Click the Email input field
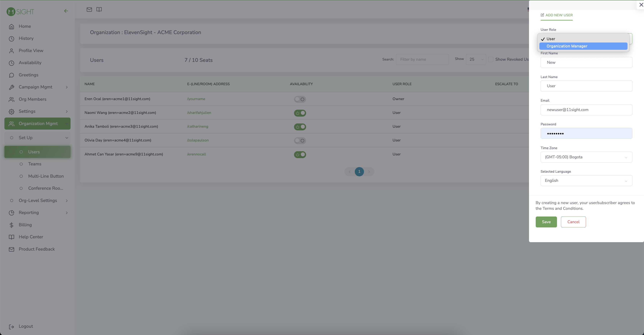Viewport: 644px width, 335px height. pos(586,110)
